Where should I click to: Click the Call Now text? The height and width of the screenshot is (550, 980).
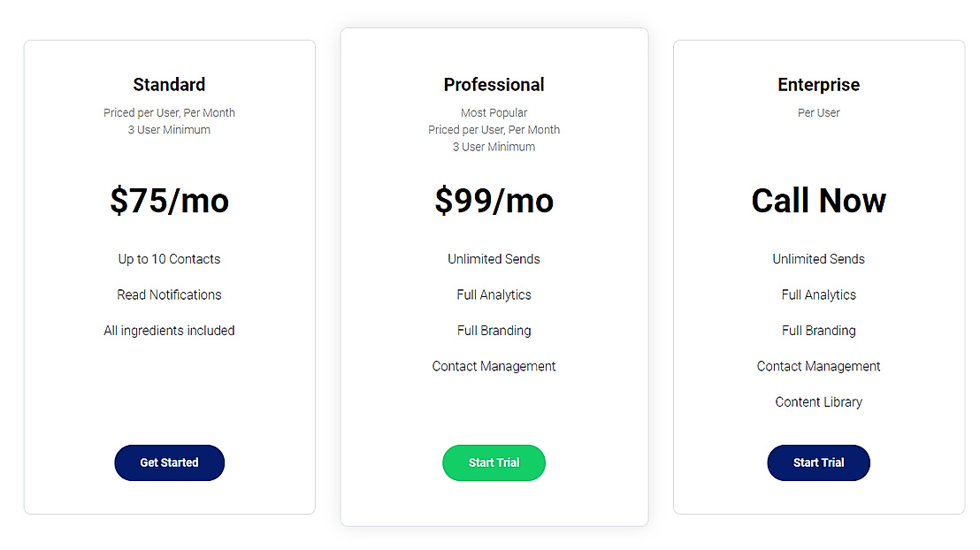click(x=818, y=201)
